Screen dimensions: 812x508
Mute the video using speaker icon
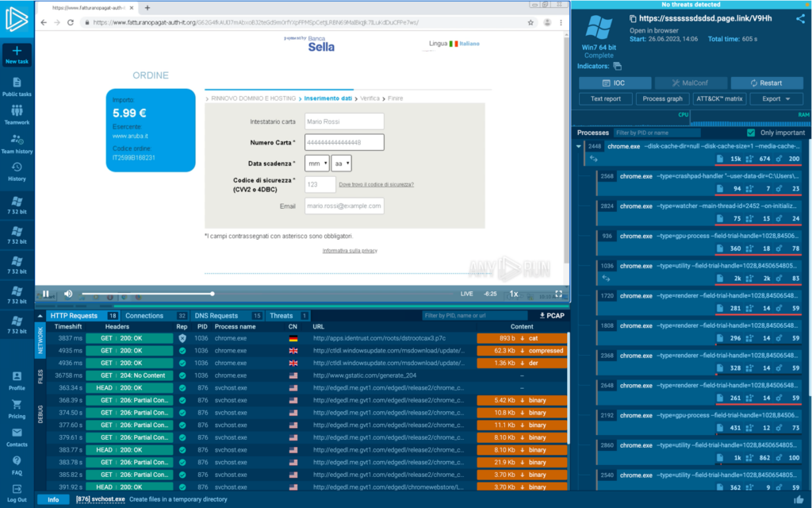pos(68,294)
